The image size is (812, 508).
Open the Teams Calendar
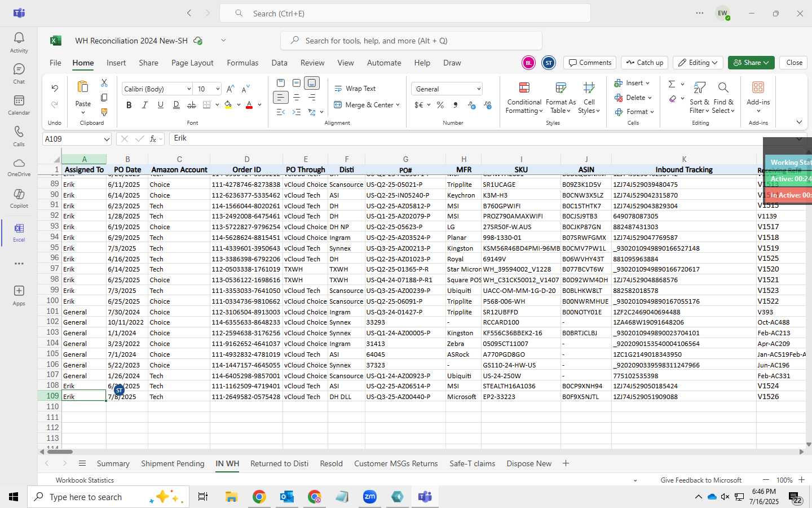coord(19,104)
